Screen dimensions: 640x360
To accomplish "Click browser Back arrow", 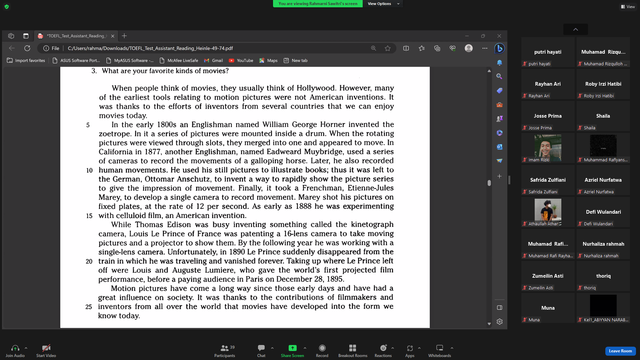I will tap(11, 48).
